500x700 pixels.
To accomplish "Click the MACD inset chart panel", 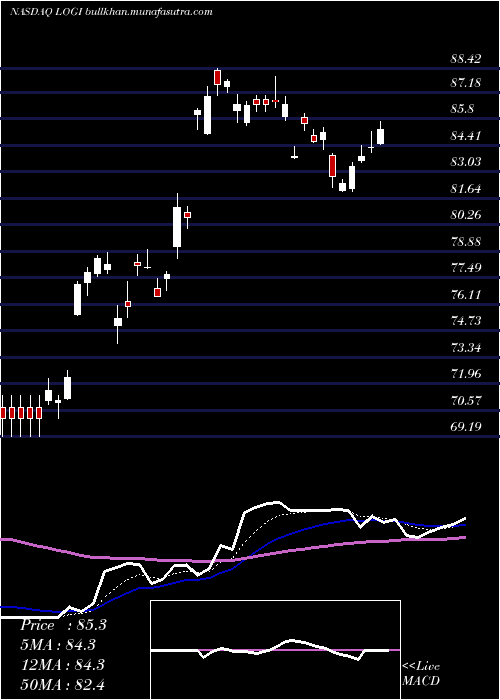I will click(x=275, y=650).
